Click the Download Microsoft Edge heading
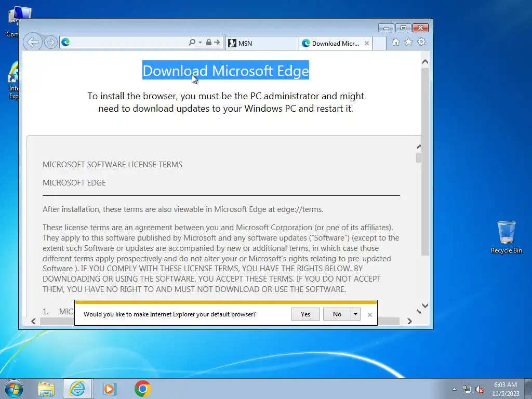The height and width of the screenshot is (399, 532). 225,71
